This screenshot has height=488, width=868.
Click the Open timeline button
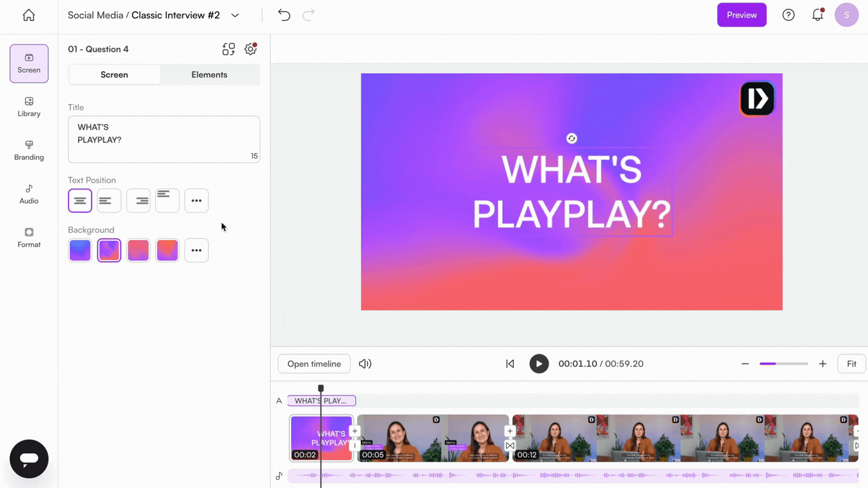[314, 364]
